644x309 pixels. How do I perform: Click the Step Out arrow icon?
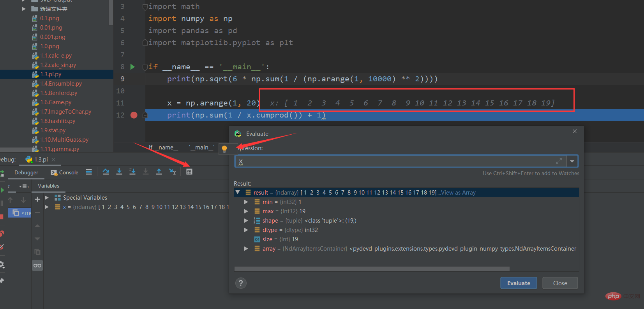[x=159, y=172]
